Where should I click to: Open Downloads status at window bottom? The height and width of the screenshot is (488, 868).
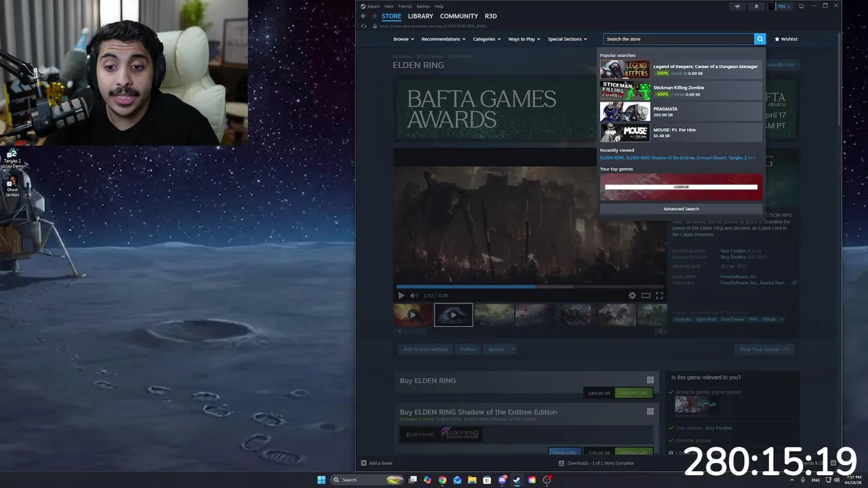click(596, 463)
